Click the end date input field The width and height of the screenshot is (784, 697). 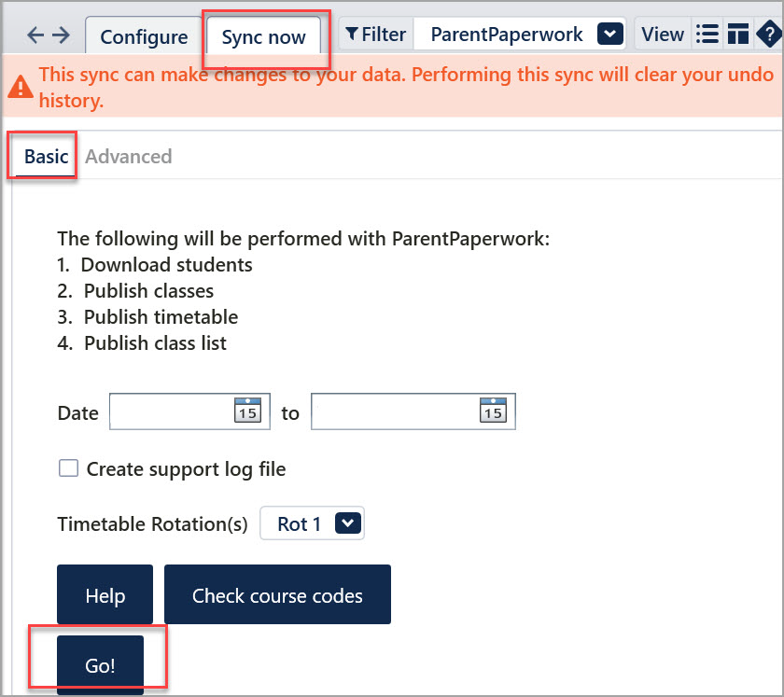pos(413,411)
